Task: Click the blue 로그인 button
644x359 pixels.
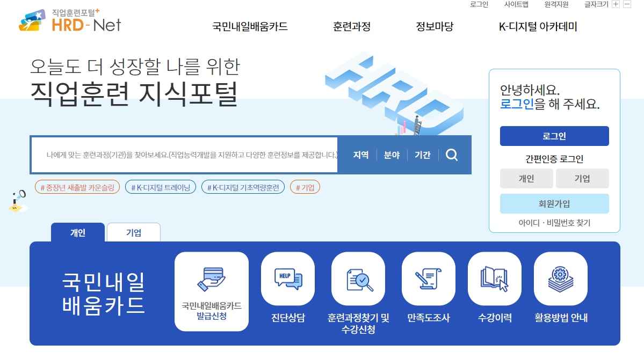Action: 554,136
